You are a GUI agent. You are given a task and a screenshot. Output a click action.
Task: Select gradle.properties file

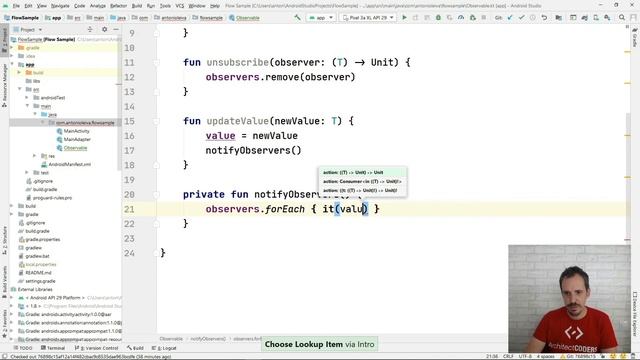tap(42, 239)
